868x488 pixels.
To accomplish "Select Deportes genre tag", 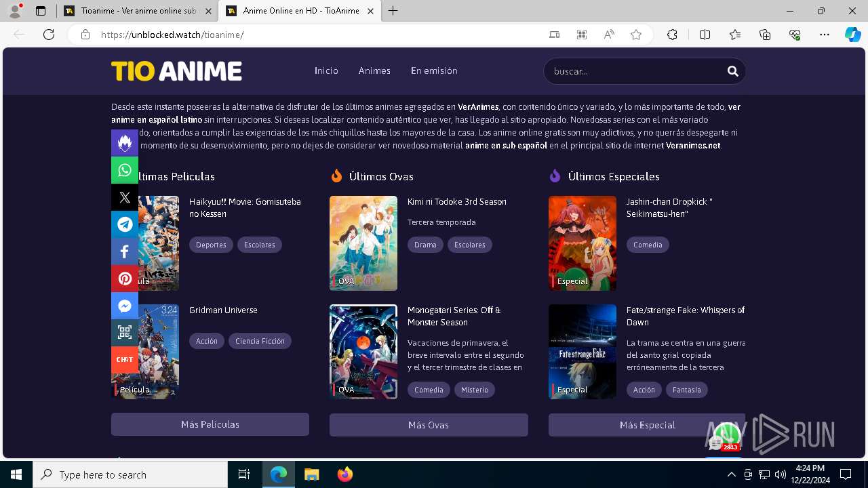I will click(211, 245).
